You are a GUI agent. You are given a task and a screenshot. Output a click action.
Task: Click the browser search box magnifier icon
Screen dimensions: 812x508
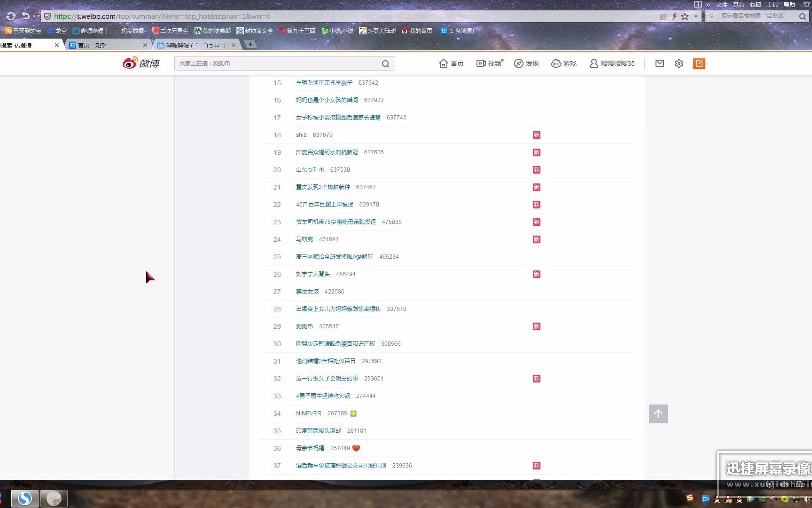(x=803, y=16)
